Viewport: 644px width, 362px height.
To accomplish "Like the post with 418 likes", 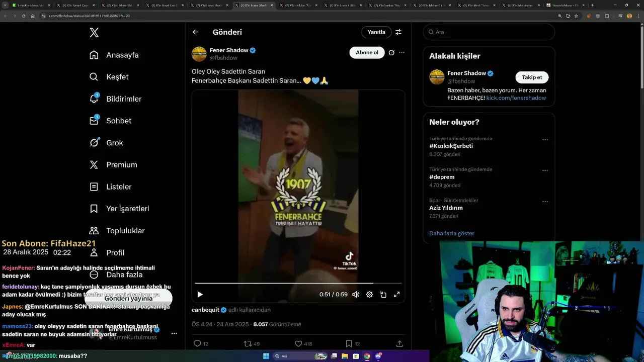I will click(x=298, y=344).
